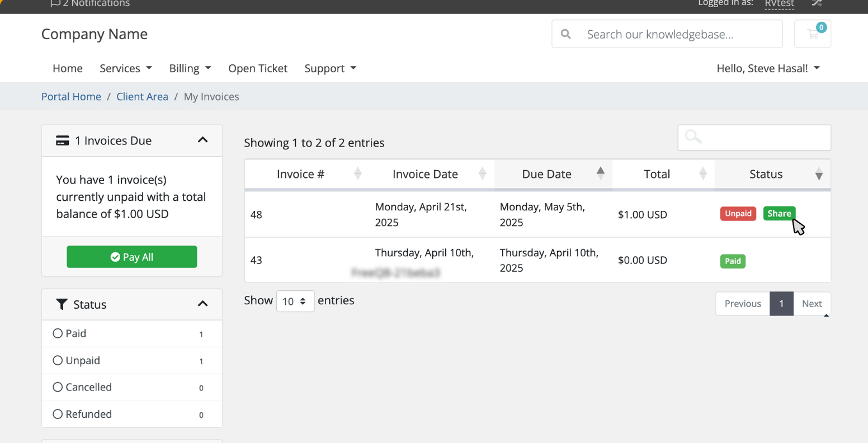868x443 pixels.
Task: Collapse the Invoices Due panel
Action: (202, 140)
